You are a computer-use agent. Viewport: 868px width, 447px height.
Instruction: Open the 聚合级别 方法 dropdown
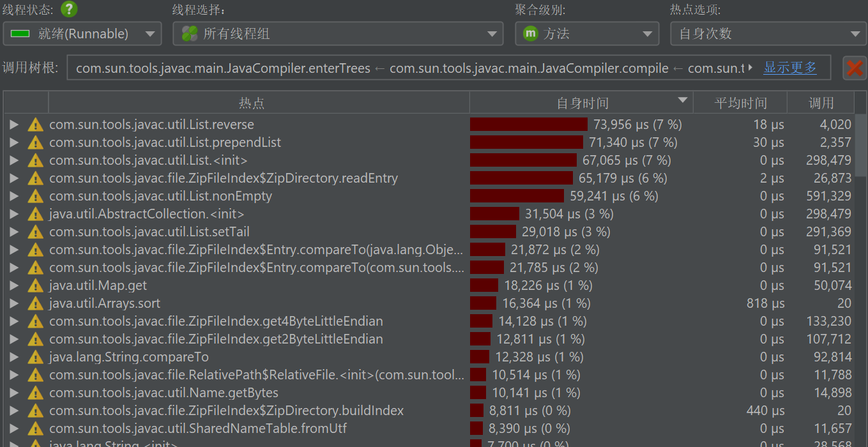(586, 34)
